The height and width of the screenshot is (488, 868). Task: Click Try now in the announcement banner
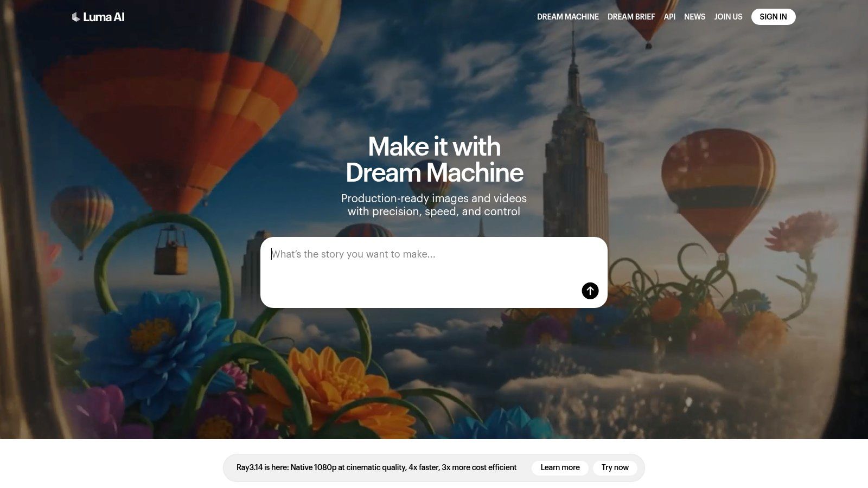coord(615,468)
